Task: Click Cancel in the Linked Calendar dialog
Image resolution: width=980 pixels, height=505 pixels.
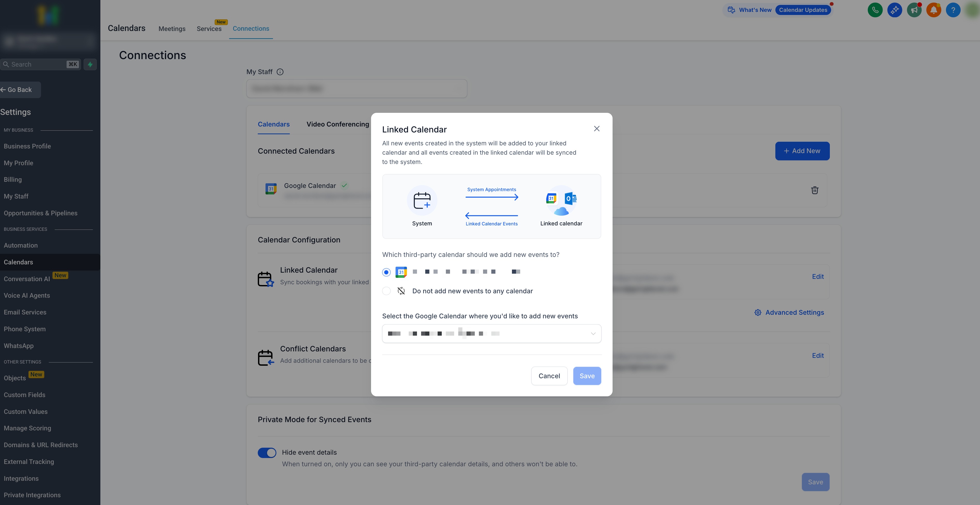Action: click(549, 376)
